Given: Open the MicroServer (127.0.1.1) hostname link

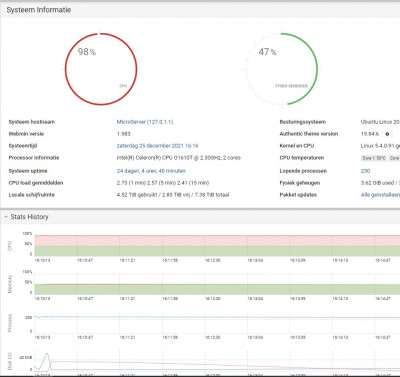Looking at the screenshot, I should coord(145,122).
